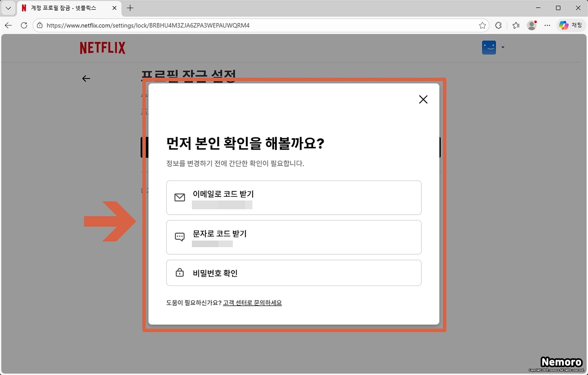Click the blue profile avatar icon

click(x=489, y=47)
